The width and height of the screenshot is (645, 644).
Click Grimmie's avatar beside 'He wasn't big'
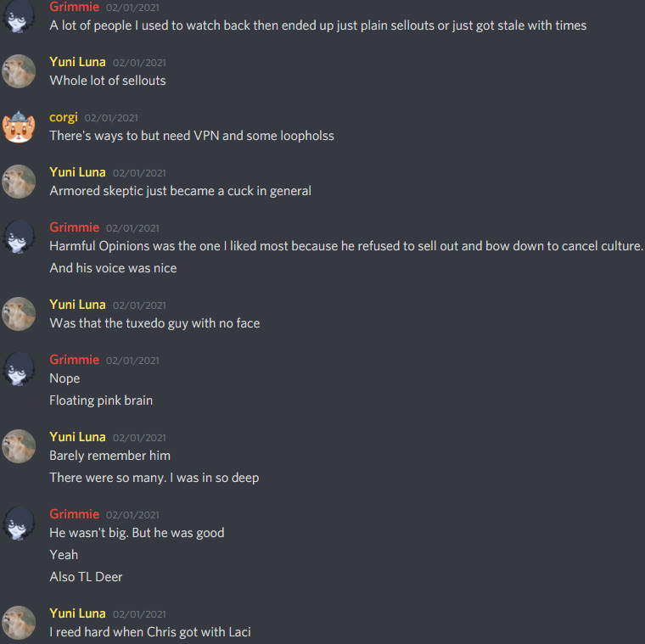pyautogui.click(x=19, y=524)
